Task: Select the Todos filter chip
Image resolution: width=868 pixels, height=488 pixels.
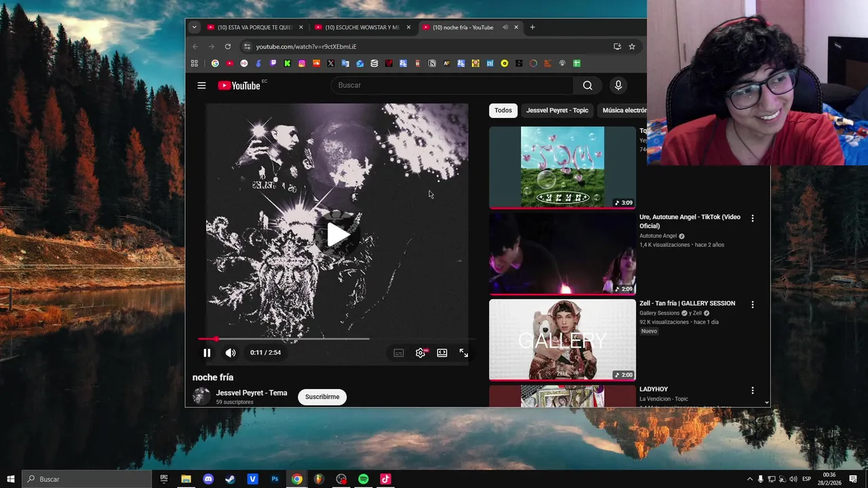Action: pyautogui.click(x=503, y=110)
